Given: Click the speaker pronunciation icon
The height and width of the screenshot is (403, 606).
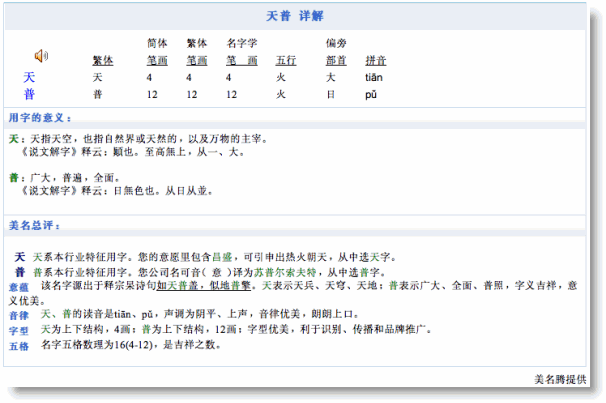Looking at the screenshot, I should pyautogui.click(x=41, y=55).
